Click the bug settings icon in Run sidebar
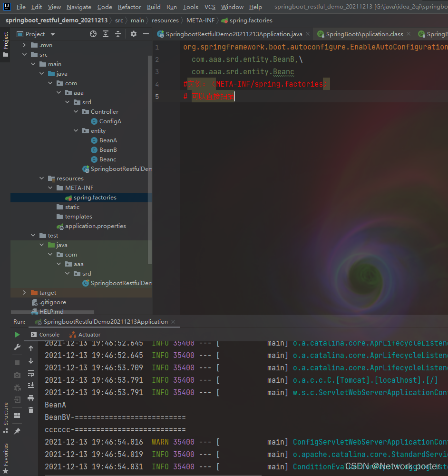This screenshot has width=448, height=476. point(17,387)
